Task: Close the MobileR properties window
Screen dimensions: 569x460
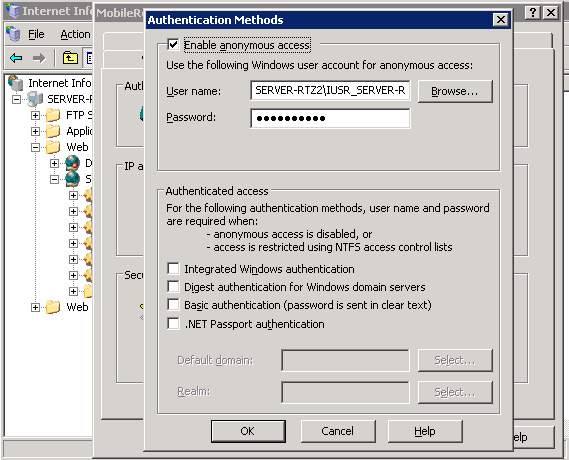Action: (x=551, y=13)
